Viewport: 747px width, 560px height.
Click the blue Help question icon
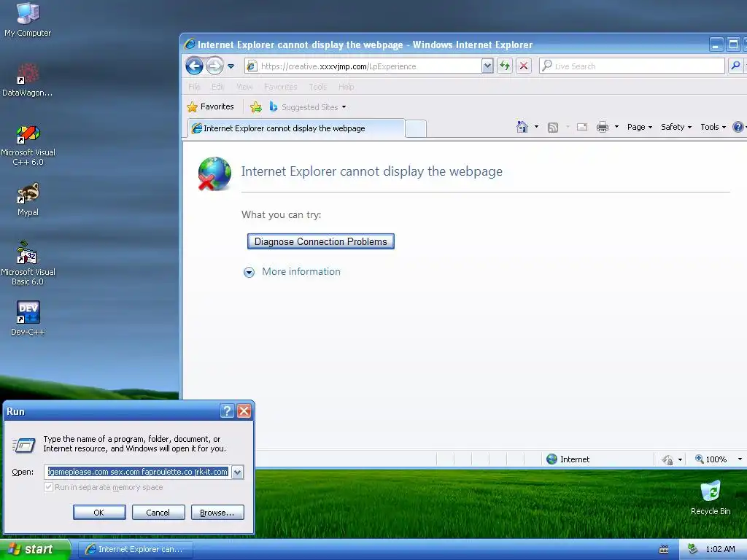[x=738, y=127]
